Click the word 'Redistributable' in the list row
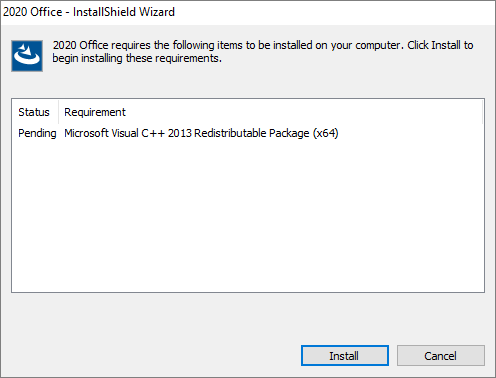Screen dimensions: 496x378 230,133
